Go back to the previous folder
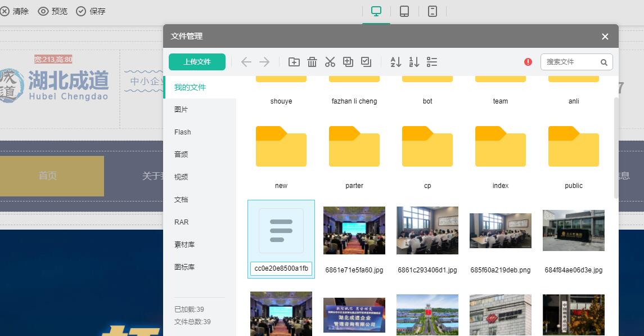The height and width of the screenshot is (336, 644). coord(246,62)
